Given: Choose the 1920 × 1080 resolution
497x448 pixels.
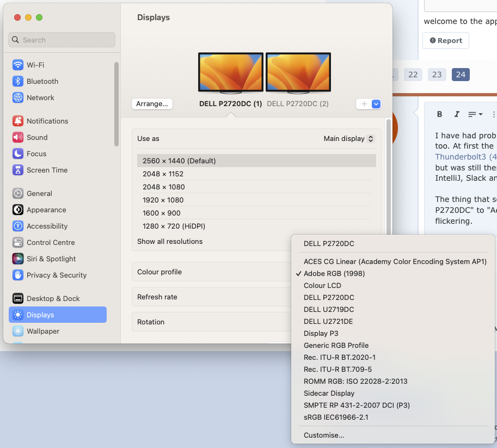Looking at the screenshot, I should [x=256, y=200].
